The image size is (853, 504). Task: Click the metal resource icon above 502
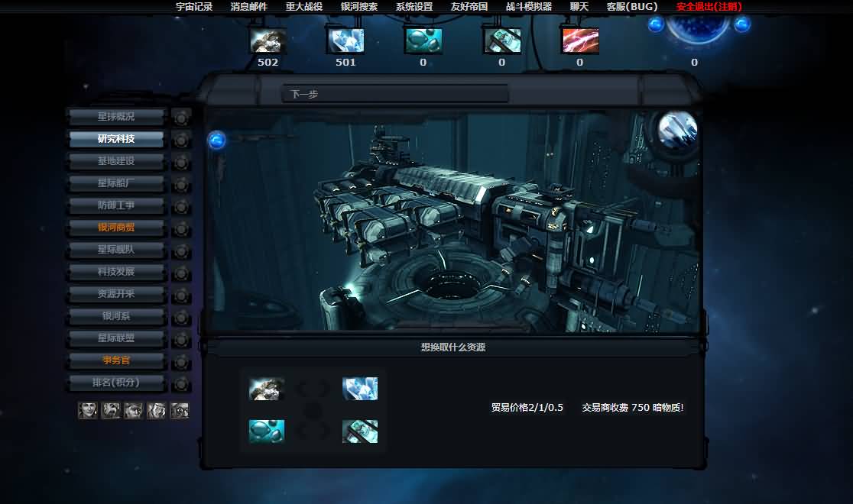pyautogui.click(x=268, y=40)
